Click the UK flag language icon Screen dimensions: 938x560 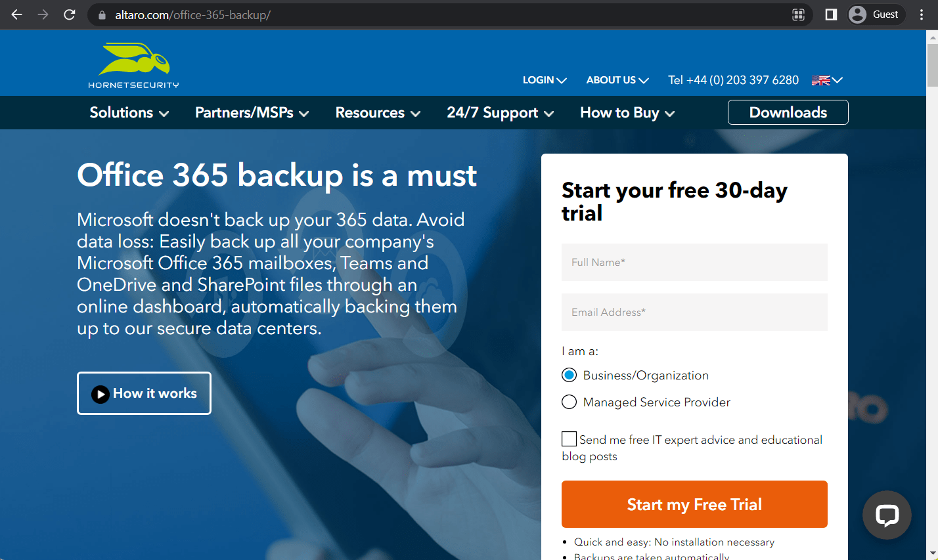[820, 80]
